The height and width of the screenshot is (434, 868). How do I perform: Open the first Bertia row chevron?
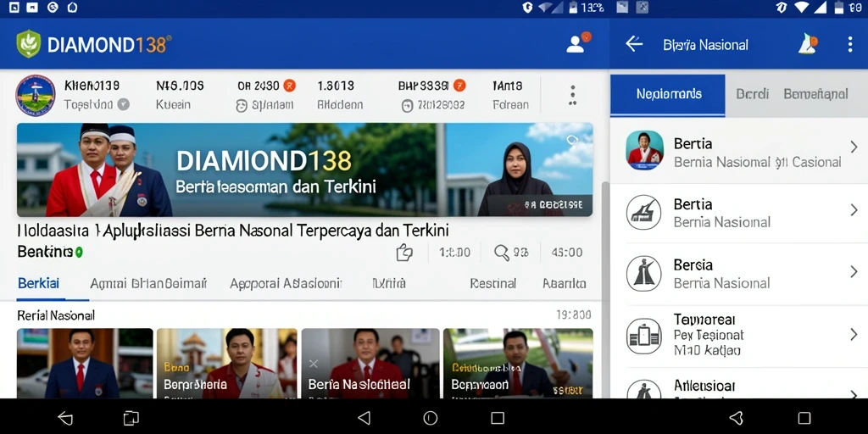(x=854, y=147)
